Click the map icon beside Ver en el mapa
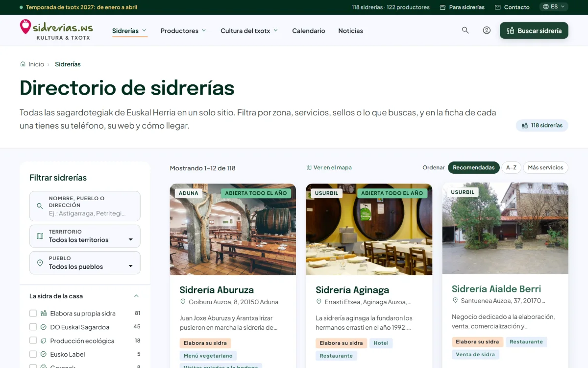 [x=309, y=168]
